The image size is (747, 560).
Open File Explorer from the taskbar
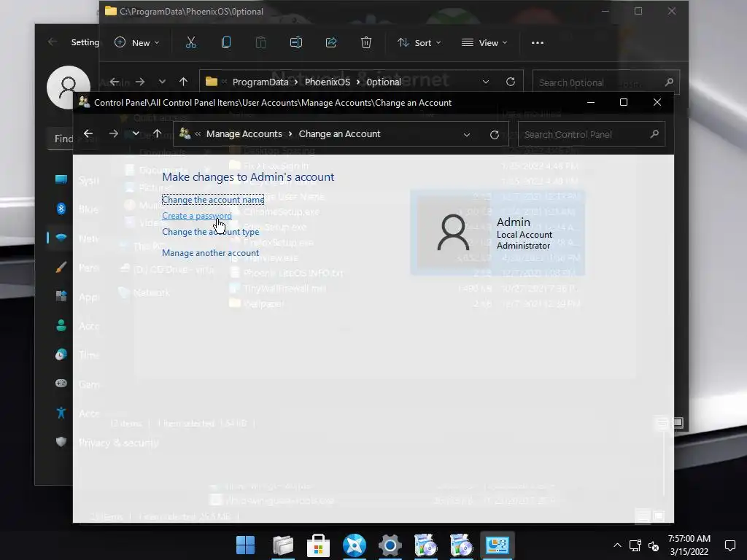click(x=283, y=545)
